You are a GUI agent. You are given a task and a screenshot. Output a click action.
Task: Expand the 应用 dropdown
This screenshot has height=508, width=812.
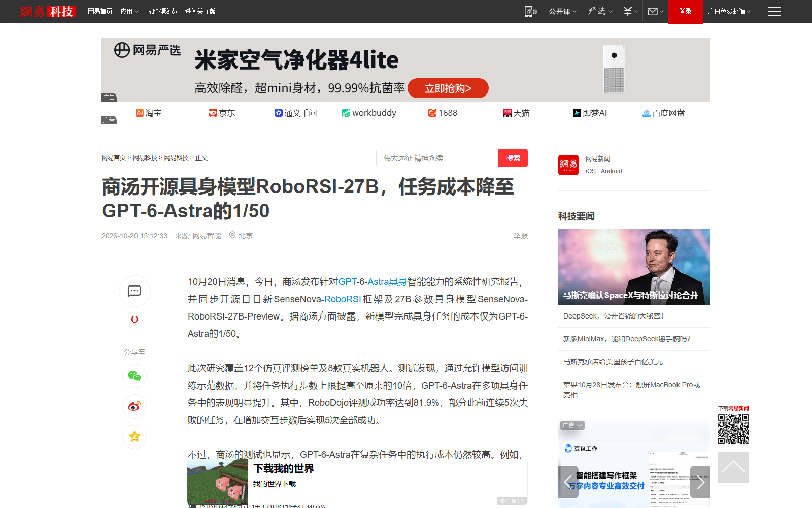pyautogui.click(x=129, y=11)
